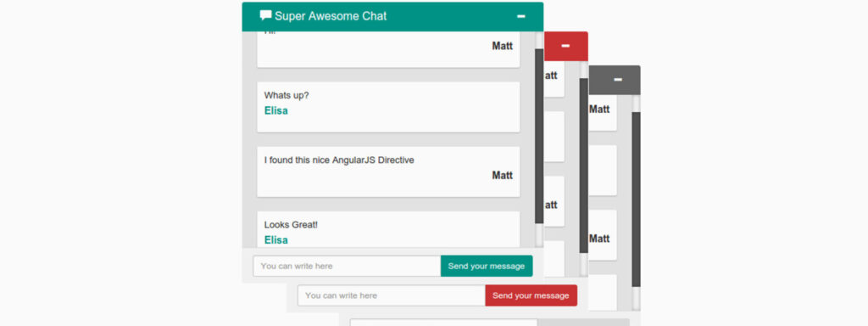Screen dimensions: 868x326
Task: Select the 'I found this nice AngularJS Directive' message
Action: [x=339, y=160]
